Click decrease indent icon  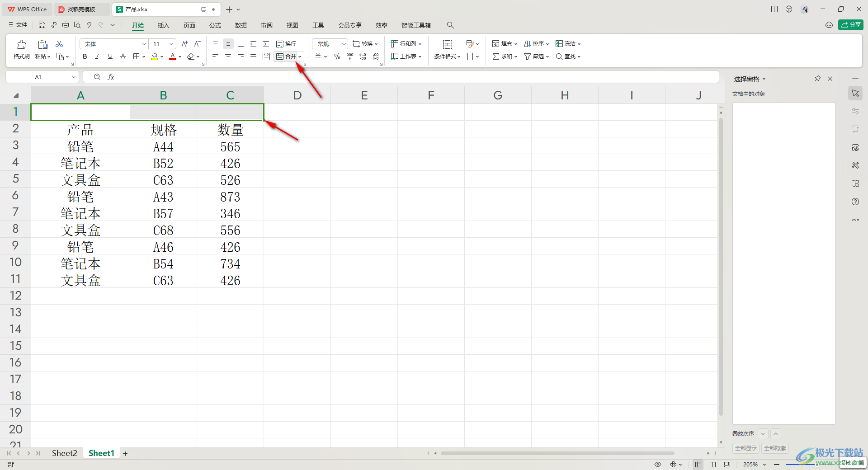tap(254, 44)
